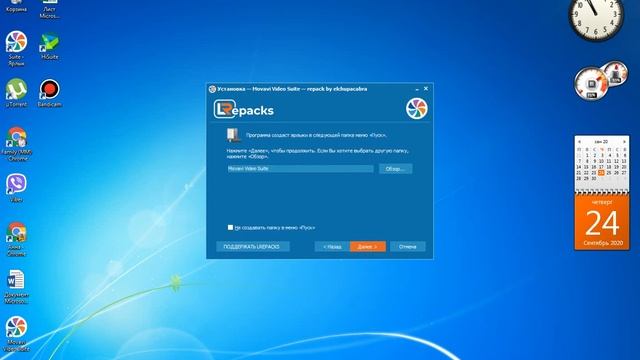Select highlighted day 24 in mini calendar
Viewport: 640px width, 360px height.
pyautogui.click(x=601, y=173)
